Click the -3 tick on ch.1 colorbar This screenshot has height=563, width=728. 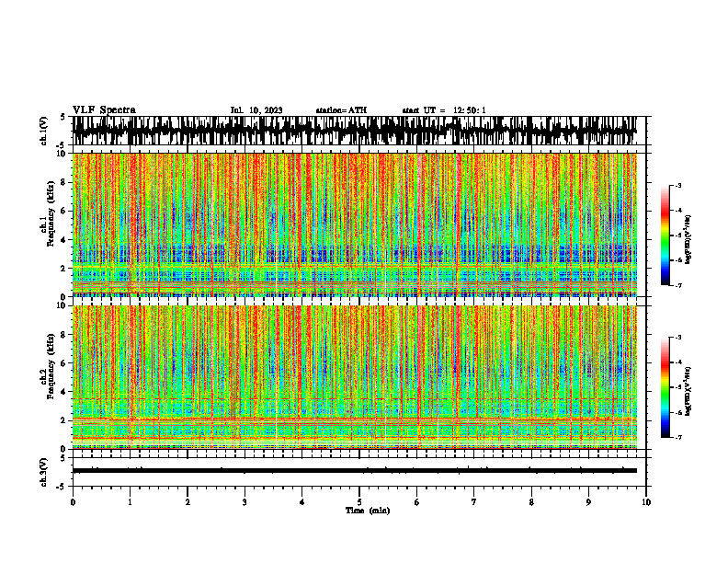point(678,185)
